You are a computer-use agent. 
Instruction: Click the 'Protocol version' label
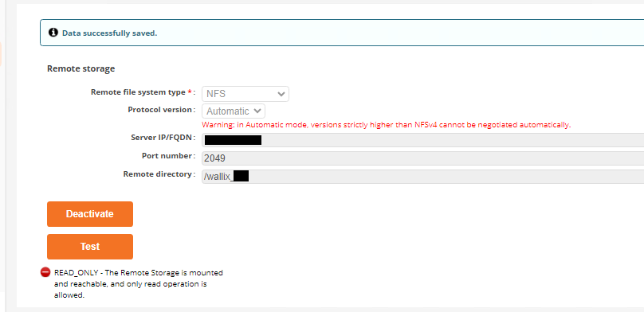pyautogui.click(x=159, y=110)
